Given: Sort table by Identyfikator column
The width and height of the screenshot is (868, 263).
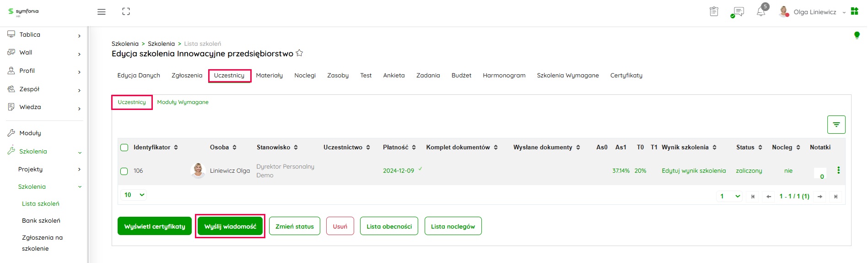Looking at the screenshot, I should click(156, 148).
